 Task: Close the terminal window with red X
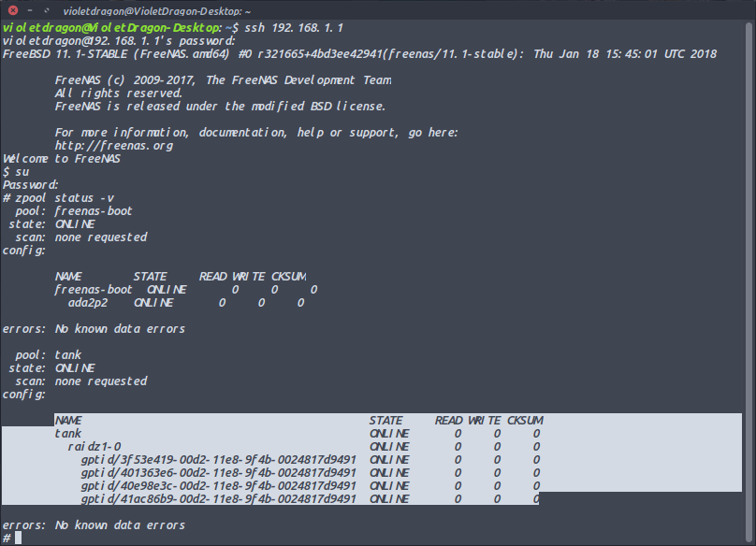click(x=13, y=9)
